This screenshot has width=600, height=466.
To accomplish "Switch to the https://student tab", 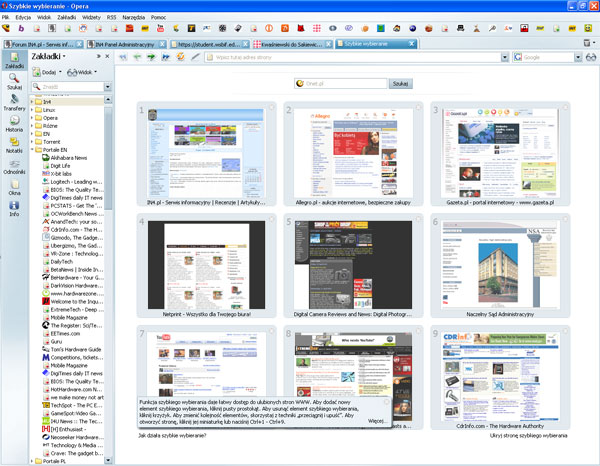I will coord(208,44).
